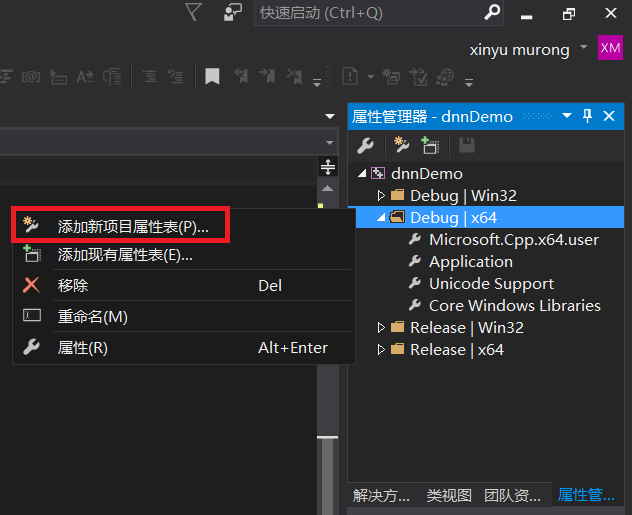The height and width of the screenshot is (515, 632).
Task: Switch to the 类视图 tab
Action: point(449,495)
